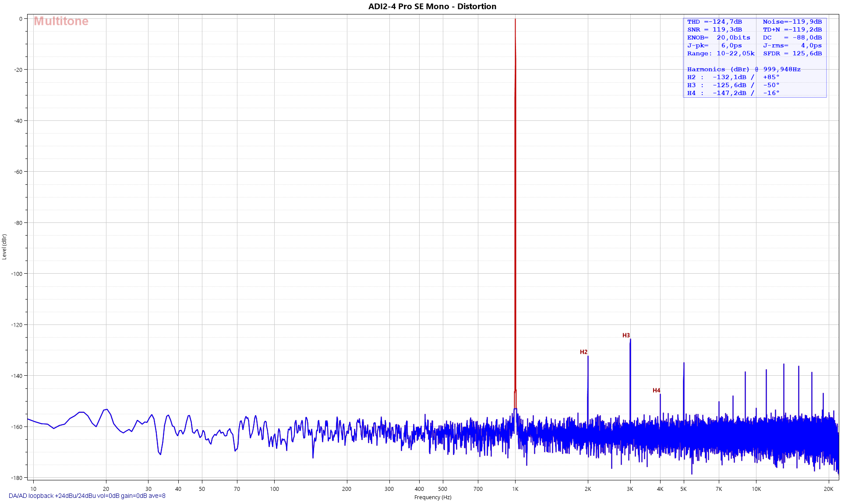Viewport: 841px width, 504px height.
Task: Click the 3K tick on the frequency axis
Action: tap(630, 489)
